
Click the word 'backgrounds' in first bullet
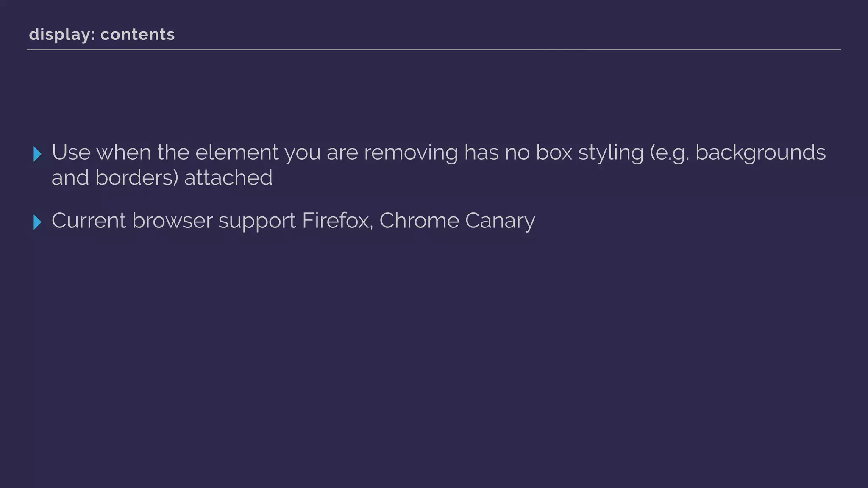[x=760, y=153]
